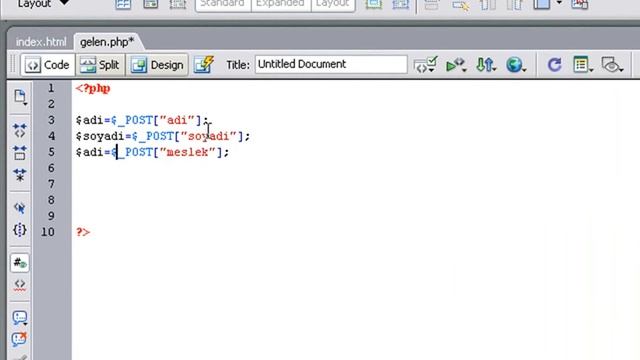Open the View Options menu

tap(582, 65)
